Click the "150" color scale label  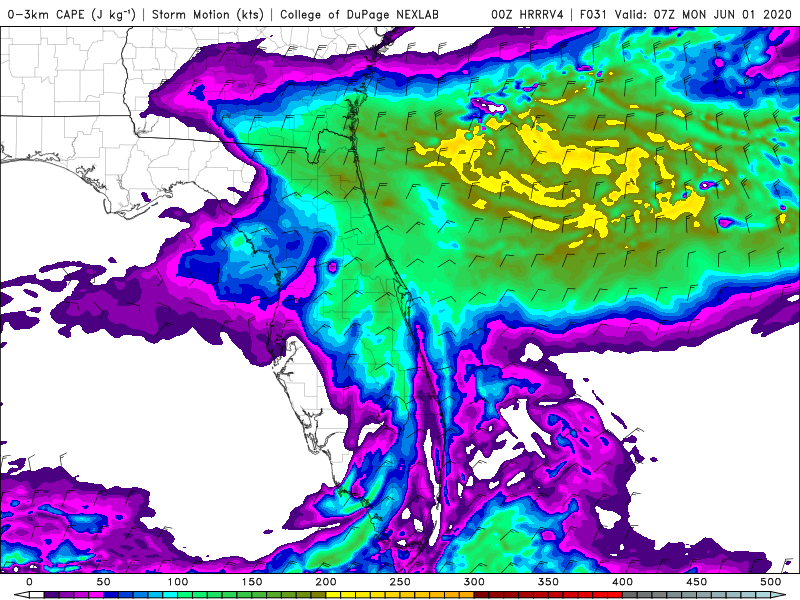point(252,582)
